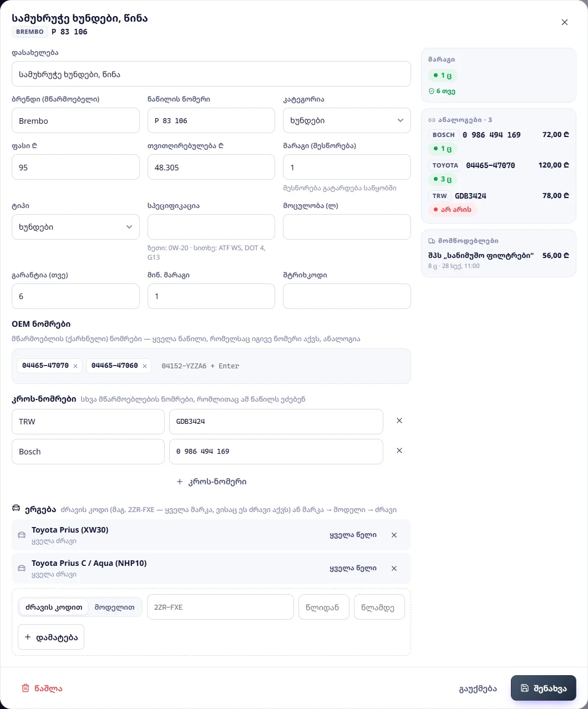Open the კატეგორია dropdown
This screenshot has height=709, width=588.
tap(347, 120)
